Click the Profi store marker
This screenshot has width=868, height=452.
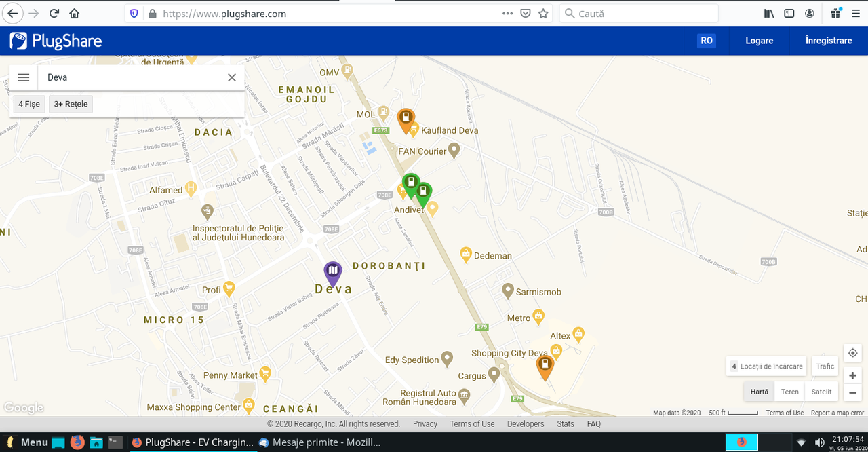(x=229, y=288)
